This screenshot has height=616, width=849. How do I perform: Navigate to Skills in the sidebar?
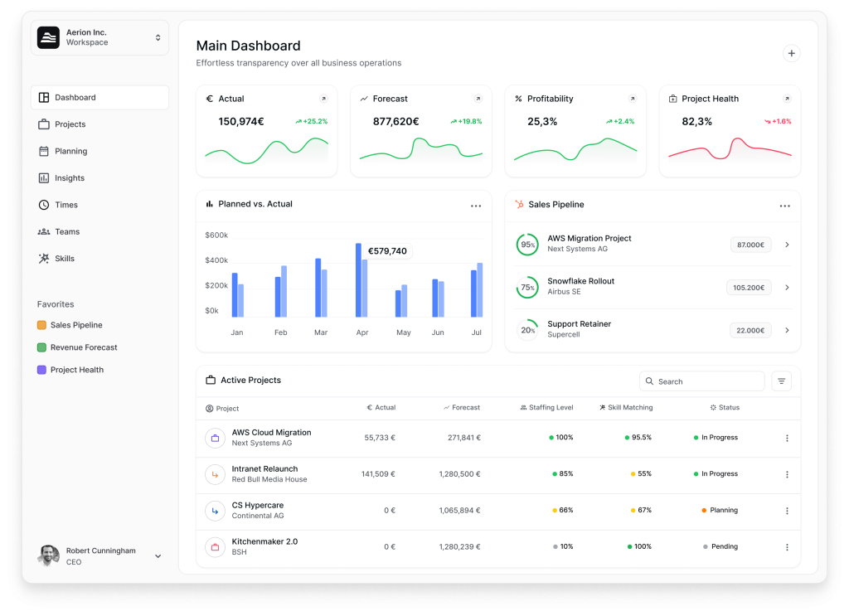pos(65,259)
